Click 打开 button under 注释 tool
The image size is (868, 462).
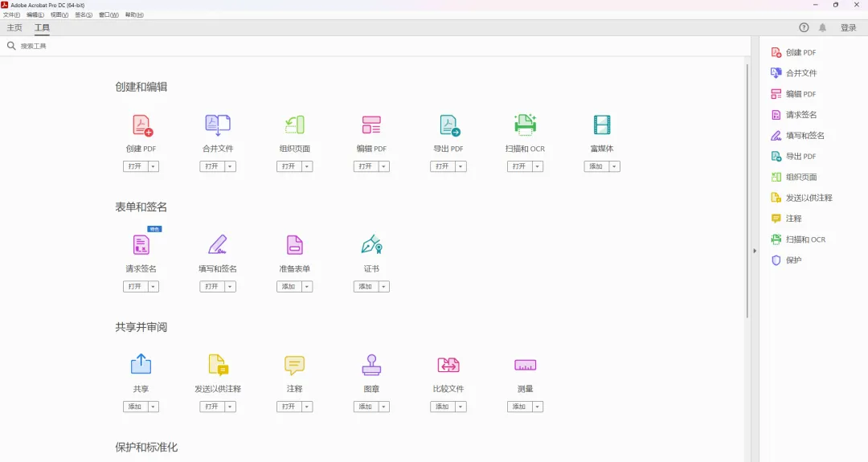pyautogui.click(x=289, y=407)
